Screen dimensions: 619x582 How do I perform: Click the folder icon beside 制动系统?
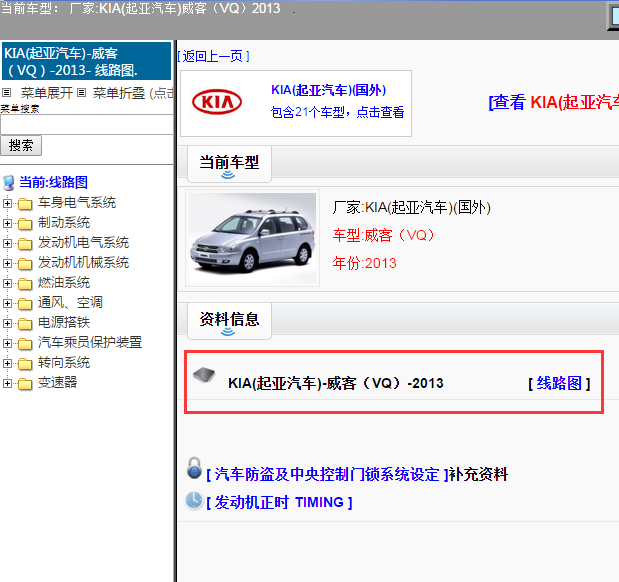click(x=25, y=224)
